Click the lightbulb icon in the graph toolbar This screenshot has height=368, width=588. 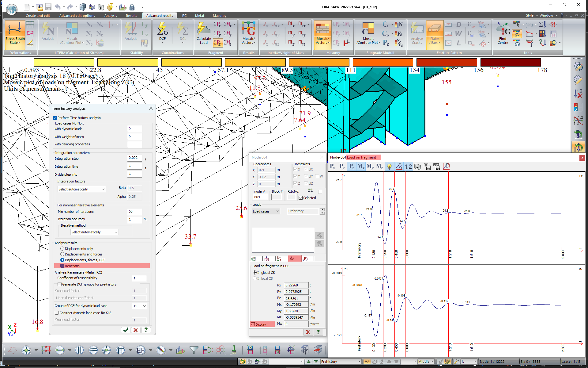(389, 167)
